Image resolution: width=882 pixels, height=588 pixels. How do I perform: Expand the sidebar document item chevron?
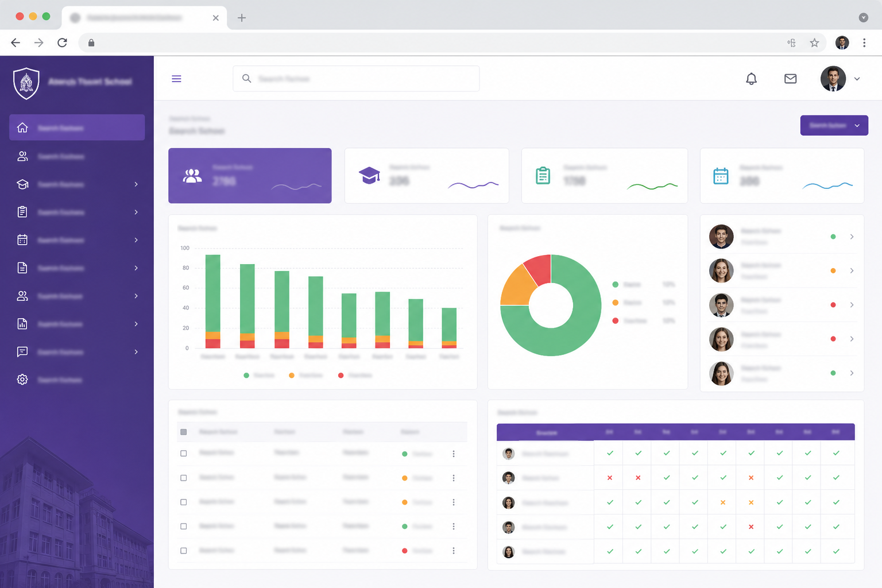tap(136, 268)
